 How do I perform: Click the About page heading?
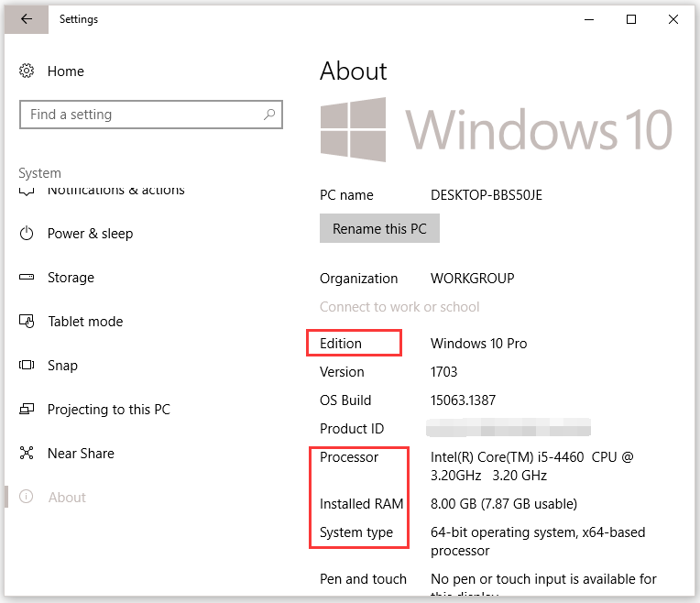pos(353,71)
